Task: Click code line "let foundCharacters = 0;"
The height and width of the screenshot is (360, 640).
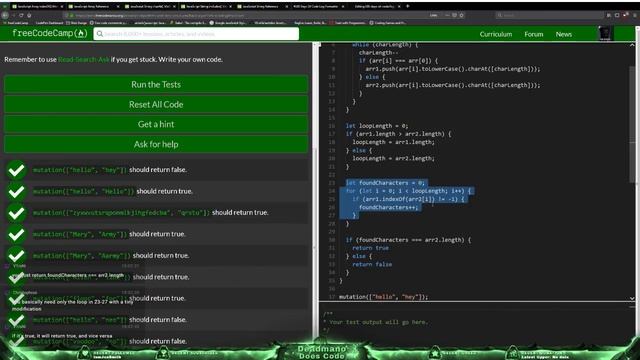Action: coord(385,183)
